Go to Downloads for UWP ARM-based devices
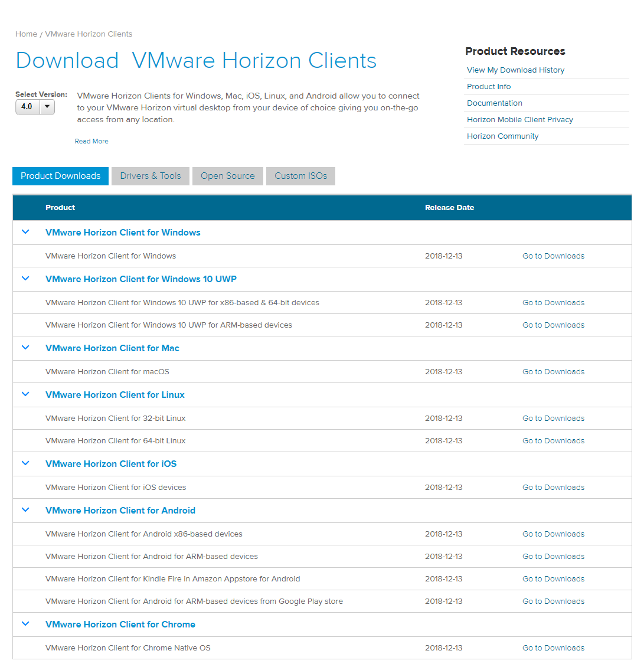644x667 pixels. click(x=554, y=325)
